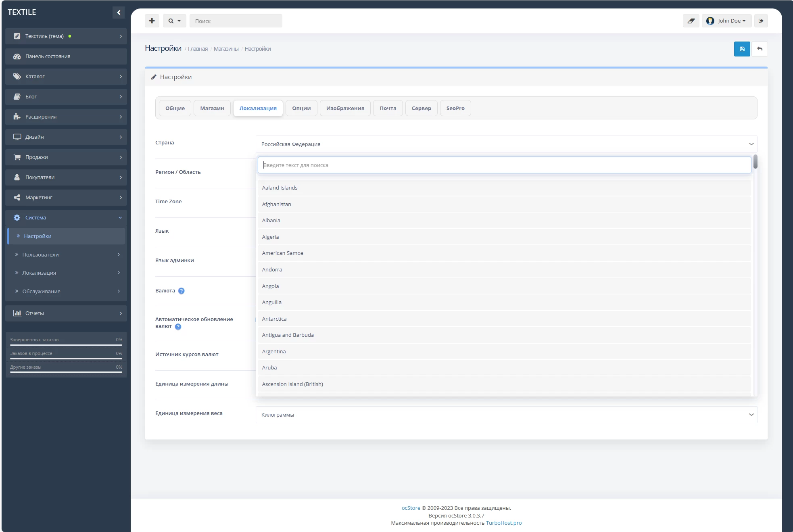This screenshot has width=793, height=532.
Task: Click the eraser clear-cache icon
Action: pos(691,21)
